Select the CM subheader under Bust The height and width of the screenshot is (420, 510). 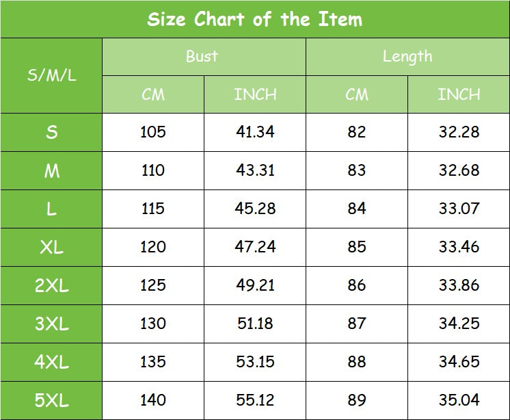[x=152, y=94]
